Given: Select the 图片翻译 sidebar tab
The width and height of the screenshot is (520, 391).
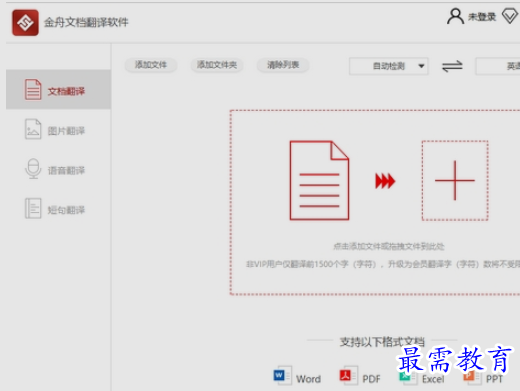Looking at the screenshot, I should (58, 130).
